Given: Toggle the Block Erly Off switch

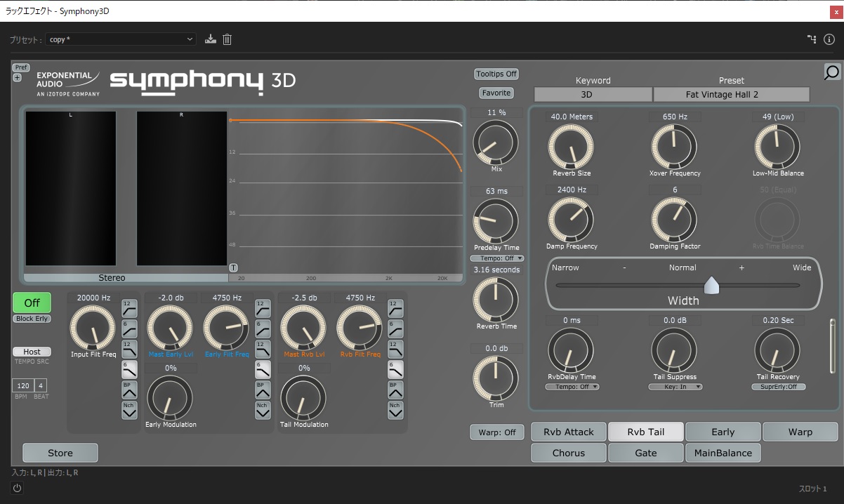Looking at the screenshot, I should coord(32,303).
